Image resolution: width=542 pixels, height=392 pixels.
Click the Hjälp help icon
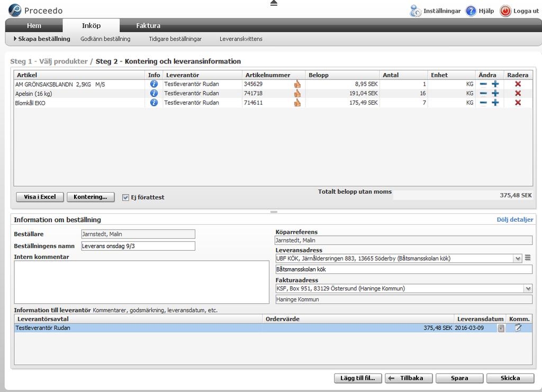471,11
